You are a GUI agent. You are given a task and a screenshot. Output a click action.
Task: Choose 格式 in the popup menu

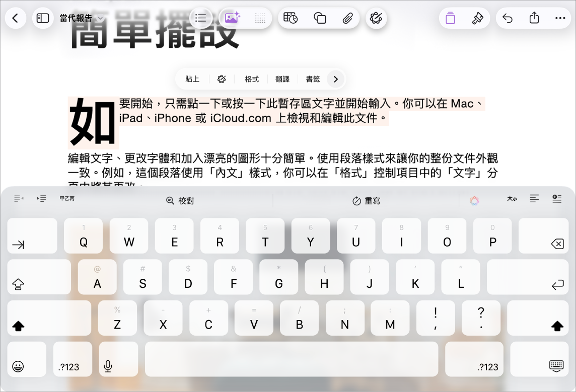[x=252, y=79]
